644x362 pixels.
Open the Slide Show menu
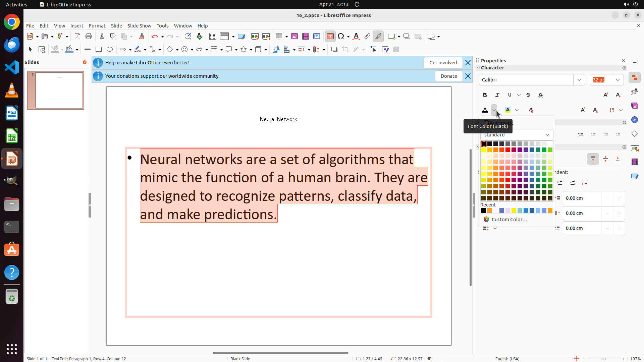(139, 26)
